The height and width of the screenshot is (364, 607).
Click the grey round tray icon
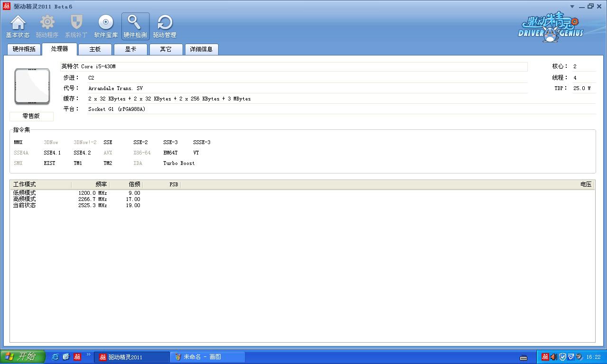click(x=579, y=357)
